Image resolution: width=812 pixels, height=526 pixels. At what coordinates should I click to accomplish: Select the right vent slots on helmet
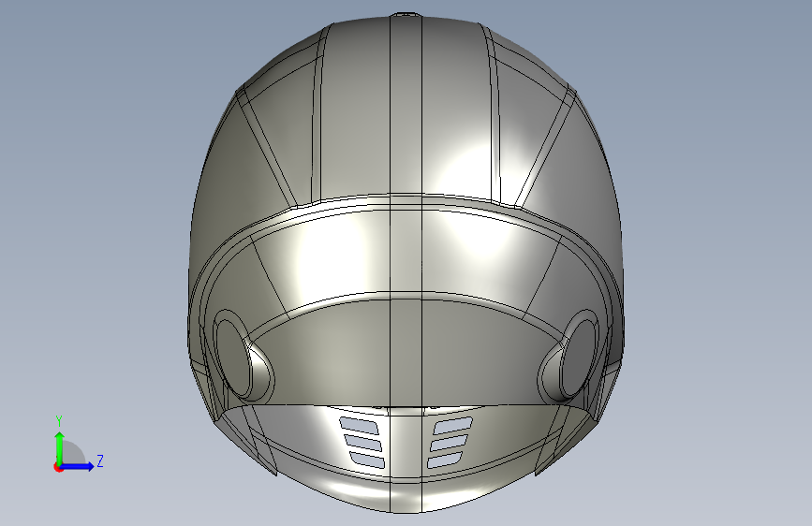coord(450,443)
